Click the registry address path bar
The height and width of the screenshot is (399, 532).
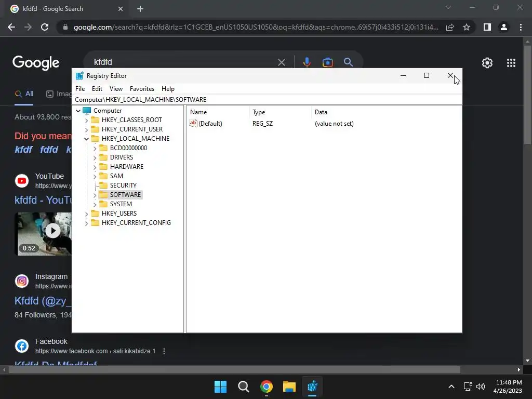pos(267,99)
